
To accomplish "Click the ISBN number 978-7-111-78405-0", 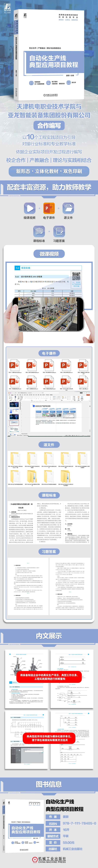I will tap(79, 823).
